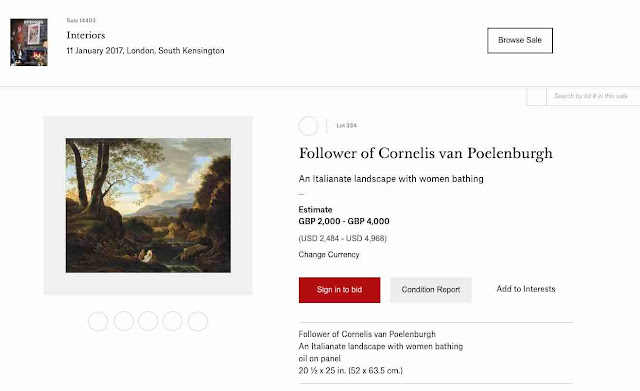
Task: Select the second circle icon under the painting
Action: pos(124,321)
